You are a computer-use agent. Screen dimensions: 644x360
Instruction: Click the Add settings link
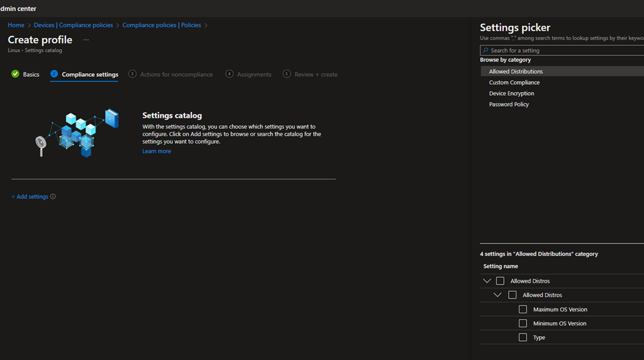[30, 197]
